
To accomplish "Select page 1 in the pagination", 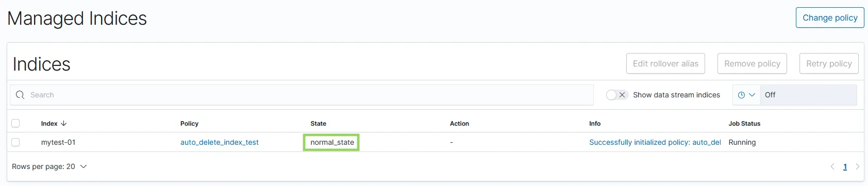I will (845, 167).
